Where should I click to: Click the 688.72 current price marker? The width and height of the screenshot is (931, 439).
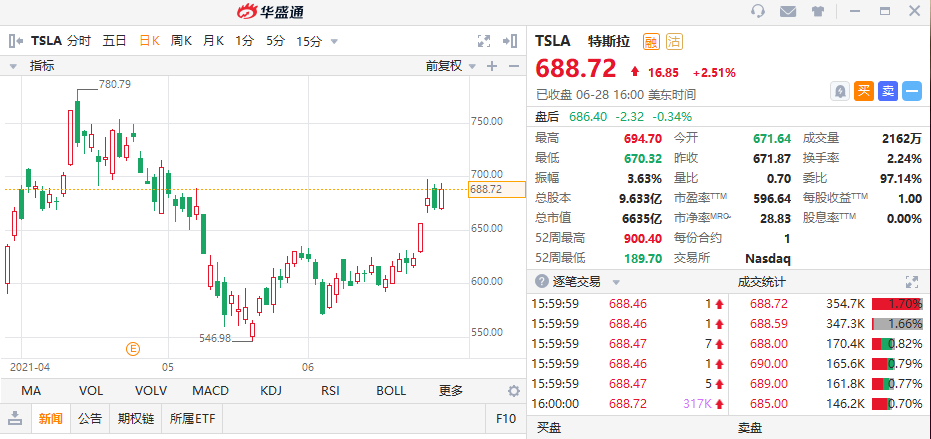497,190
